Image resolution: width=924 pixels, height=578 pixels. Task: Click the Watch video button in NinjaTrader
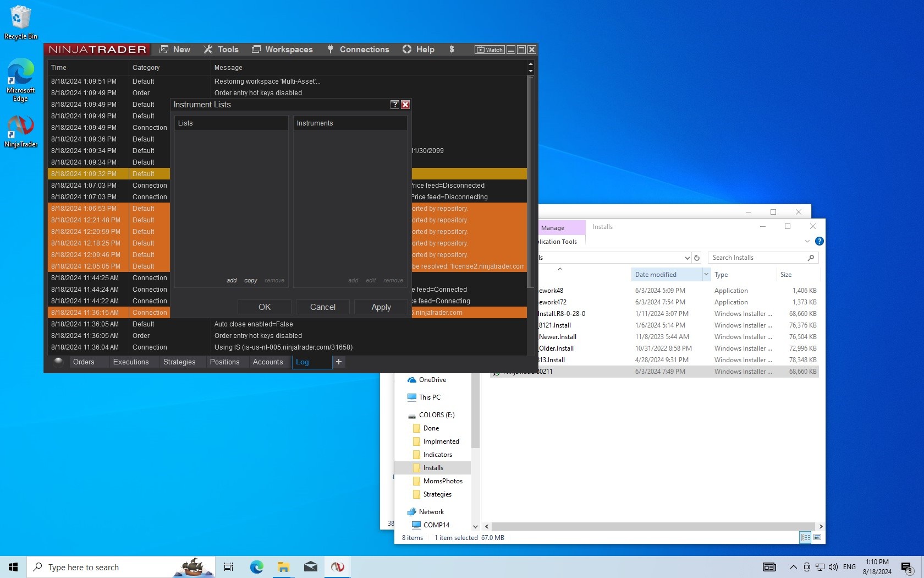(x=489, y=50)
